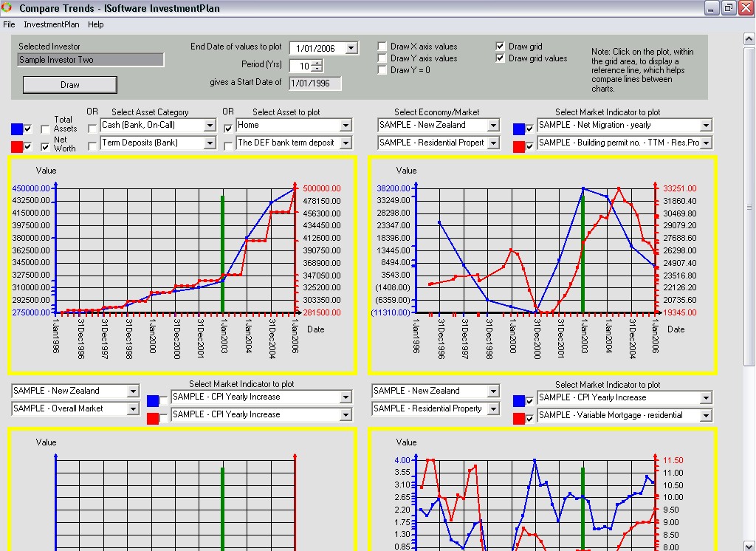
Task: Open the File menu
Action: (9, 24)
